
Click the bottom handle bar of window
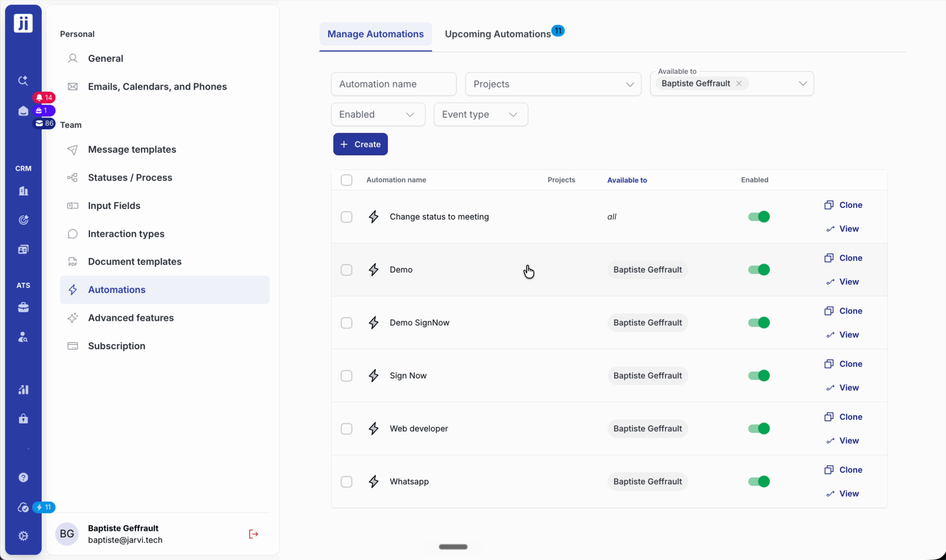[x=453, y=547]
